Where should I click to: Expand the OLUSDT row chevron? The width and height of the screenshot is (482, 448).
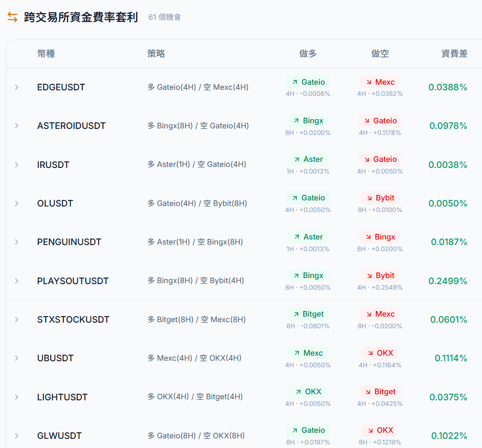point(17,203)
